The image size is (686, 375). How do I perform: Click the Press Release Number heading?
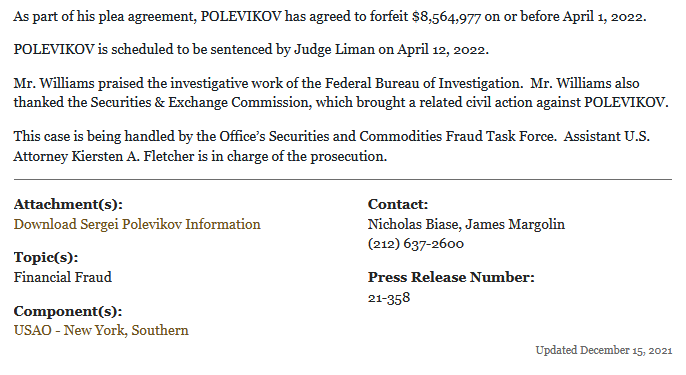[x=451, y=277]
